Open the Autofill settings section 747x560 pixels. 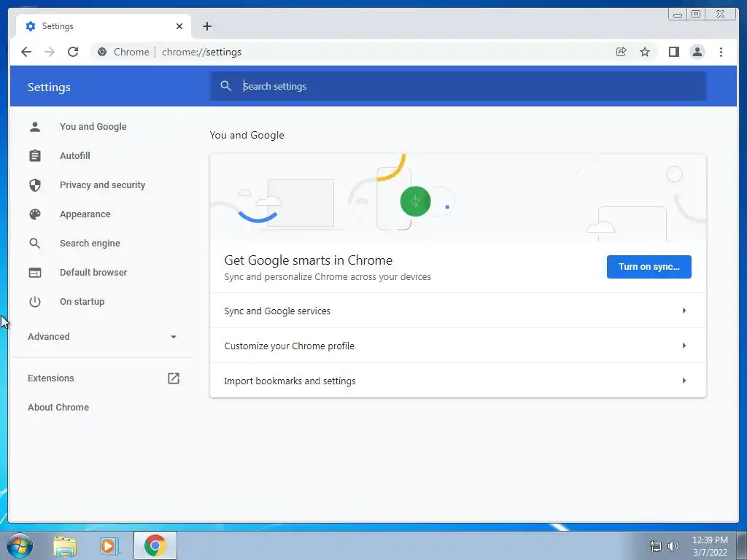click(x=75, y=156)
